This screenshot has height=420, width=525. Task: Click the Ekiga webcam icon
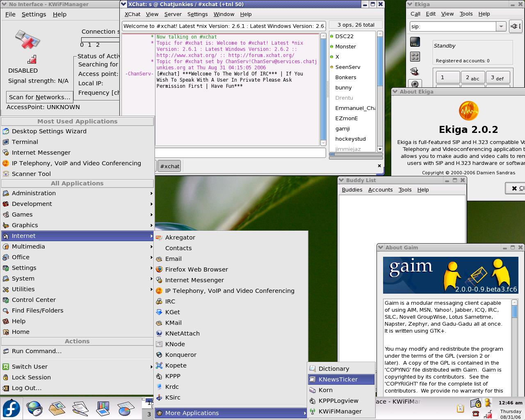pyautogui.click(x=415, y=84)
